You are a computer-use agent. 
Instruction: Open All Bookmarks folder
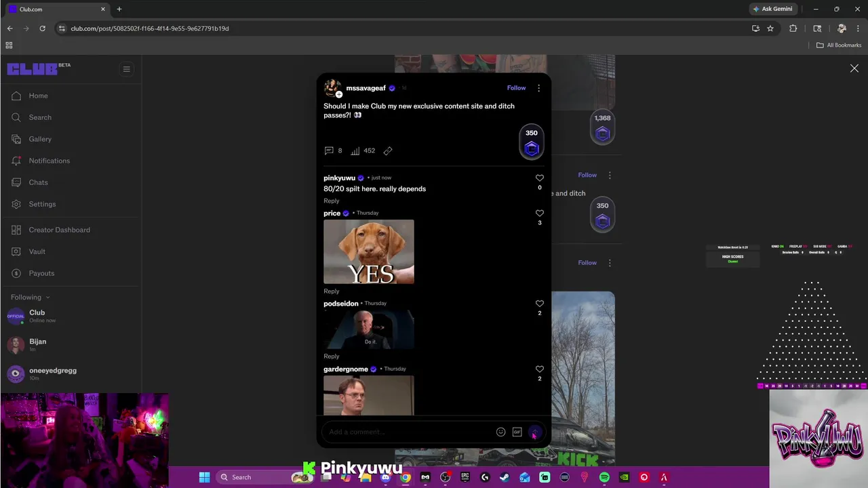coord(838,45)
